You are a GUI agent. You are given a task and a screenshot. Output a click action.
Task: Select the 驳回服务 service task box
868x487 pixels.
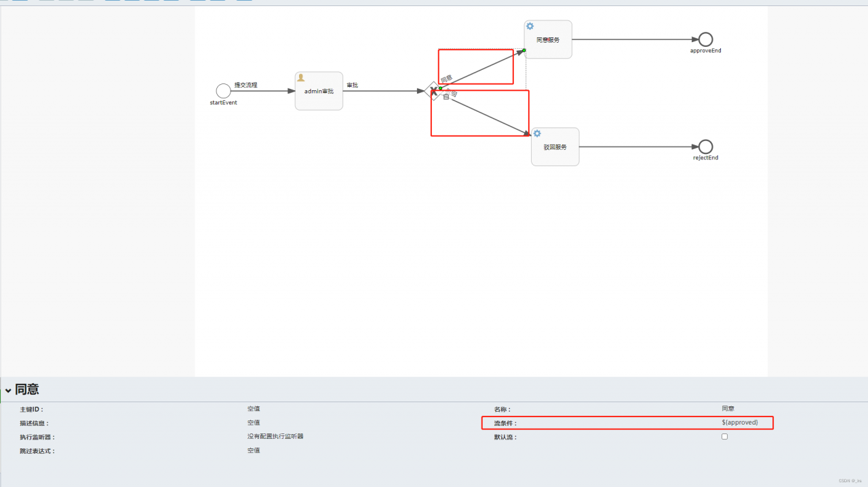[555, 147]
